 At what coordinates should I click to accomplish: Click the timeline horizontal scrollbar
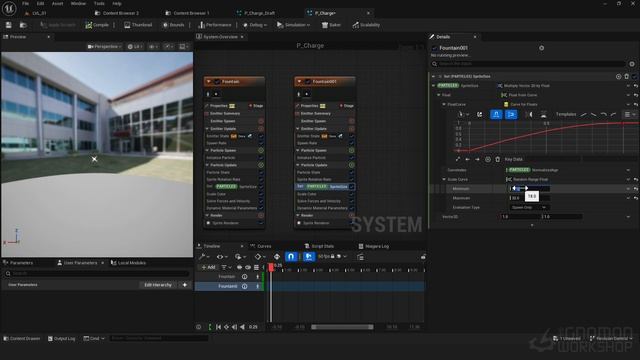[342, 327]
